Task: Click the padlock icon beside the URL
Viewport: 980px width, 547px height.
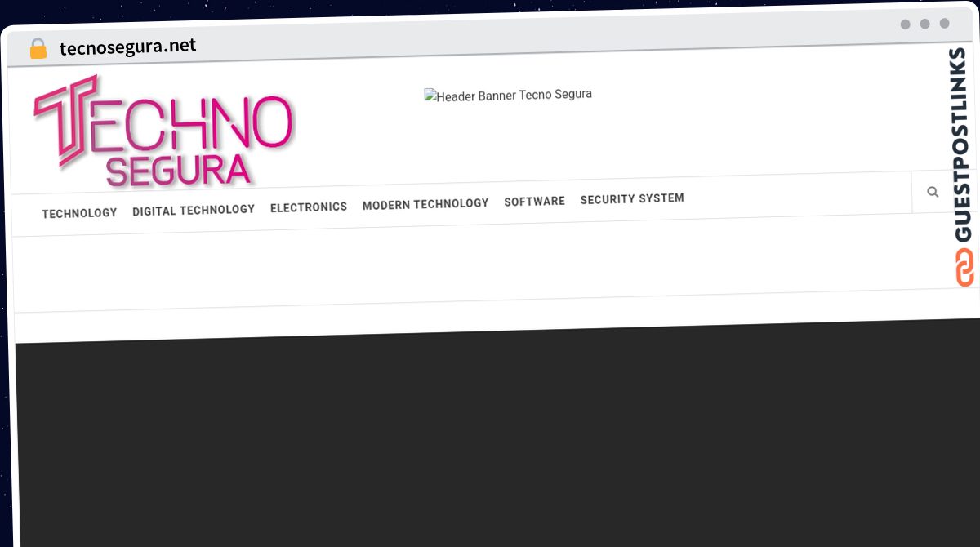Action: tap(38, 49)
